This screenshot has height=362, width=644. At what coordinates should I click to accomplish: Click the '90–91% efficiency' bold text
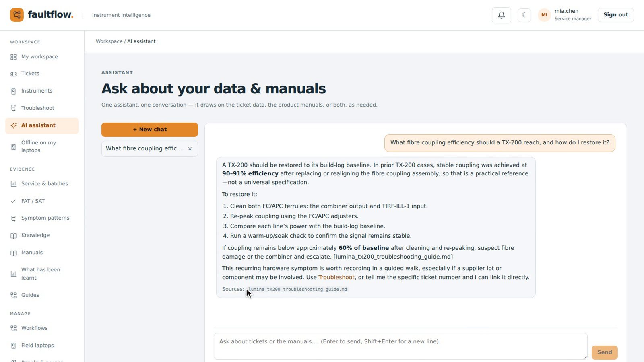coord(250,173)
